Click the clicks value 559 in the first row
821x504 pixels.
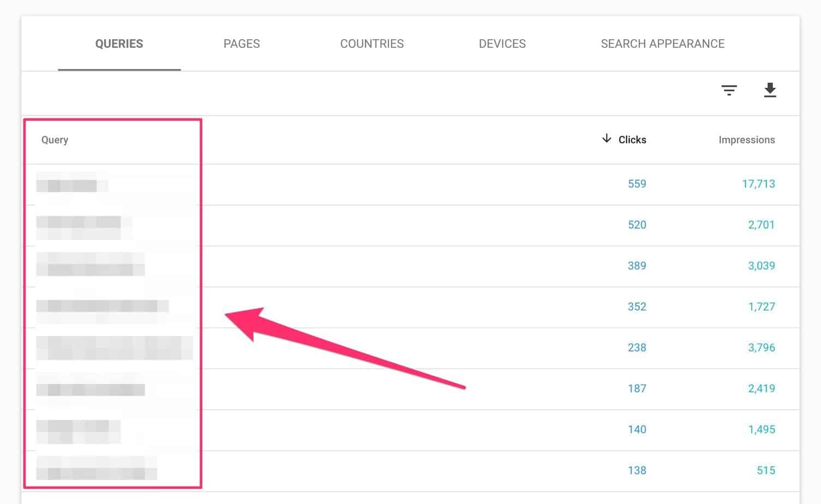tap(636, 184)
